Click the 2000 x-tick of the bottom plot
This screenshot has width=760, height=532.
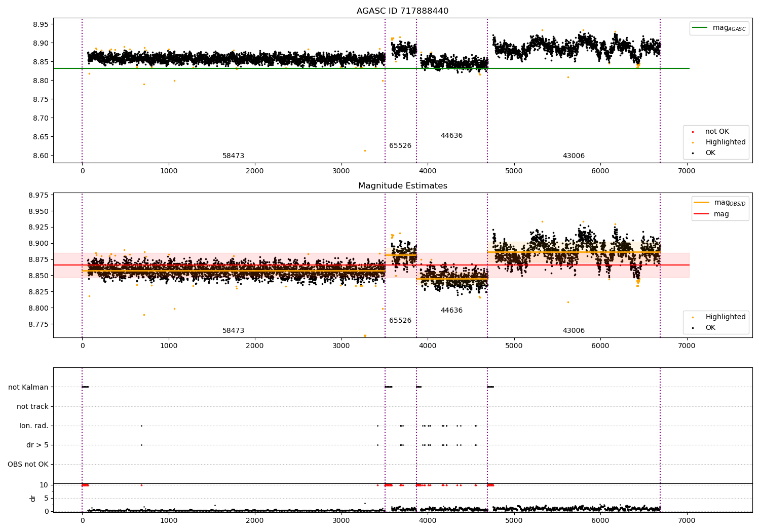pos(255,521)
